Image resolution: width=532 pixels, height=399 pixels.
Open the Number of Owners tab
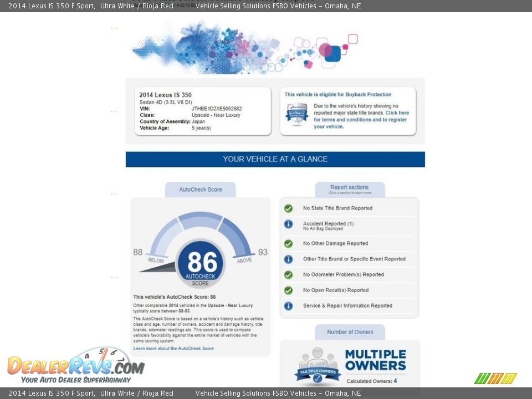(x=350, y=332)
